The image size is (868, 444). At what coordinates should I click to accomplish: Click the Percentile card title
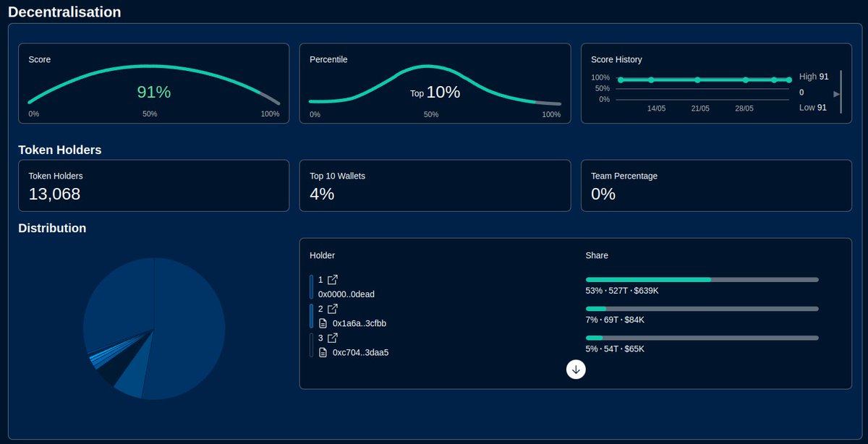coord(328,59)
